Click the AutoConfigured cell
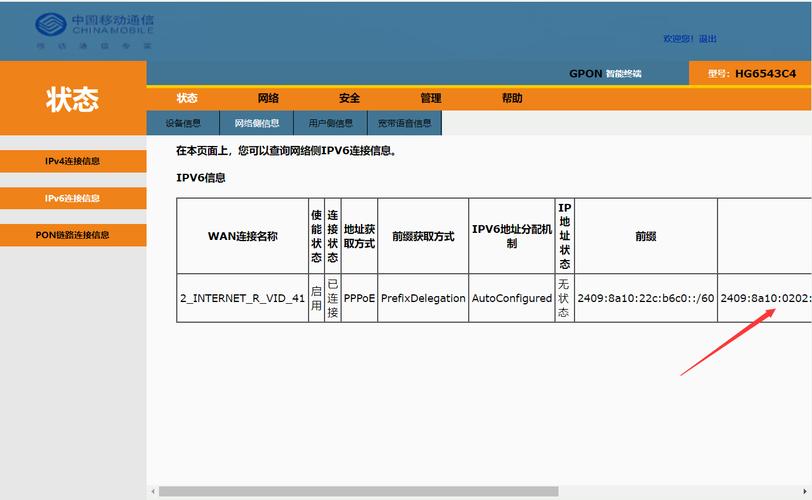Image resolution: width=812 pixels, height=500 pixels. (512, 298)
